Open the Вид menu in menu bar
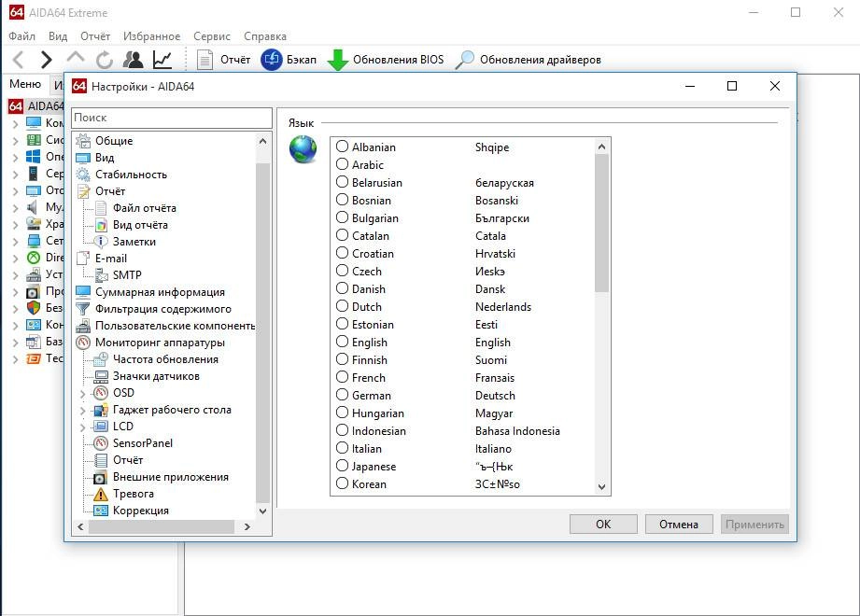Screen dimensions: 860x616 (58, 36)
